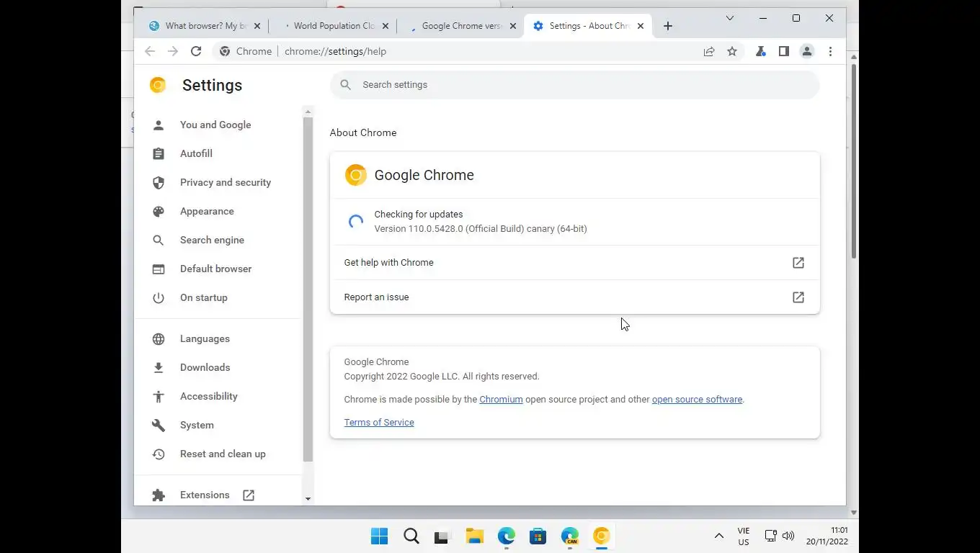Open Task View on taskbar
This screenshot has width=980, height=553.
tap(442, 536)
